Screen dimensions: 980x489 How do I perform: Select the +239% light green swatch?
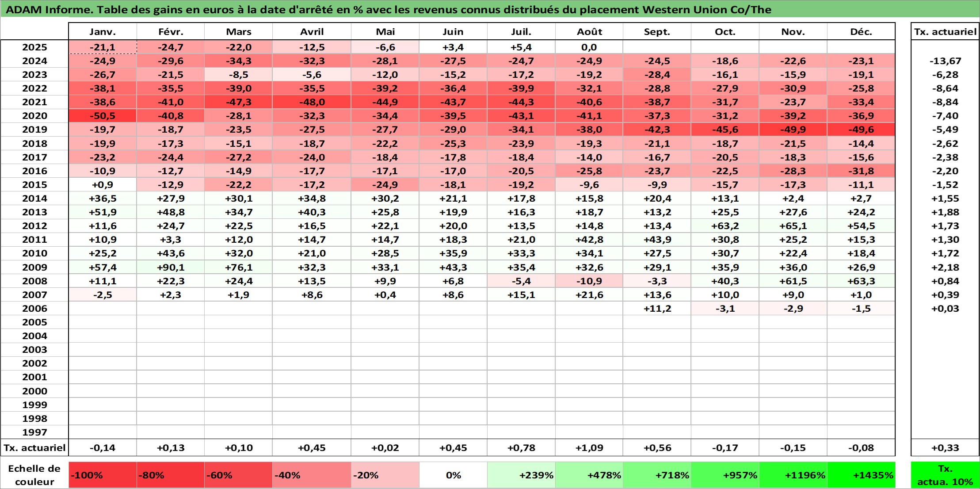click(521, 475)
